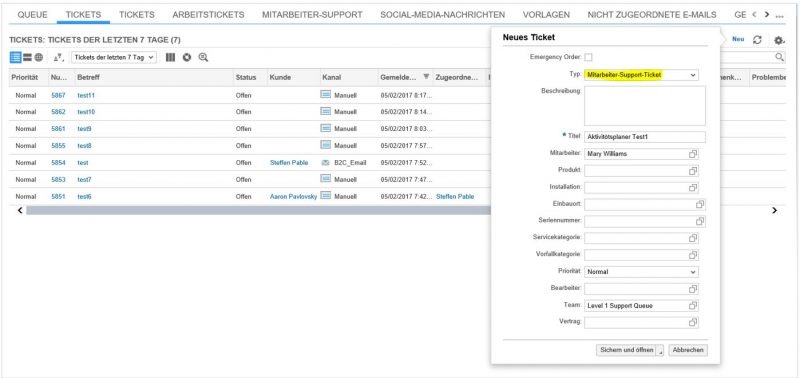Open ticket subject test10
Image resolution: width=800 pixels, height=378 pixels.
(x=86, y=112)
